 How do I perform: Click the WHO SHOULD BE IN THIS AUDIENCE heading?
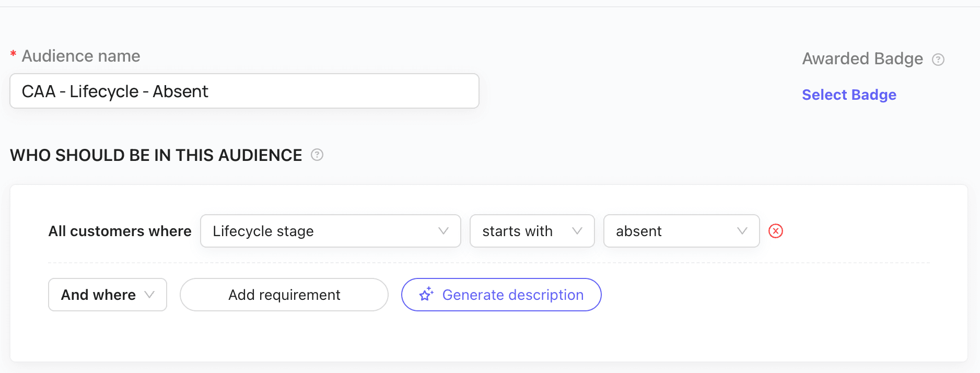[156, 155]
